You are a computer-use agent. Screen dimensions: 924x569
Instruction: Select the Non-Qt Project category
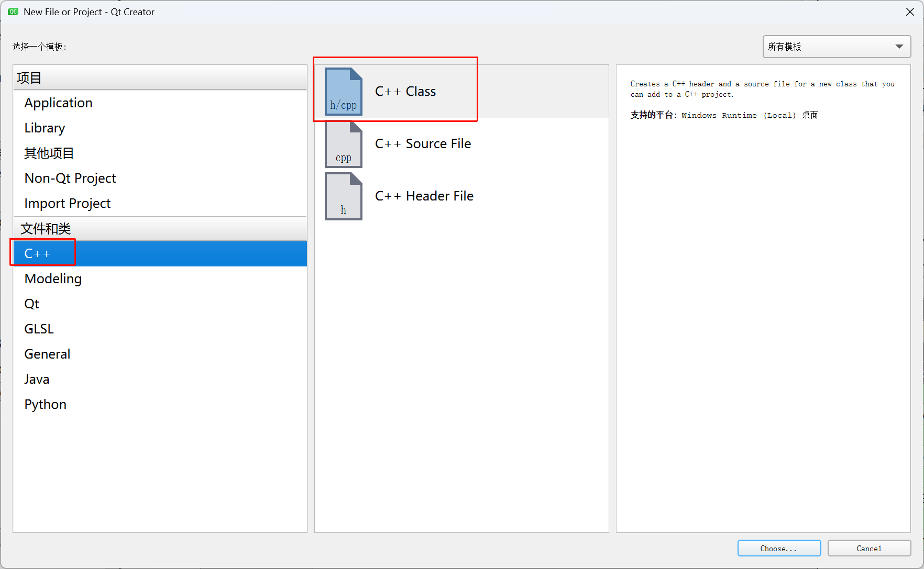pos(160,178)
